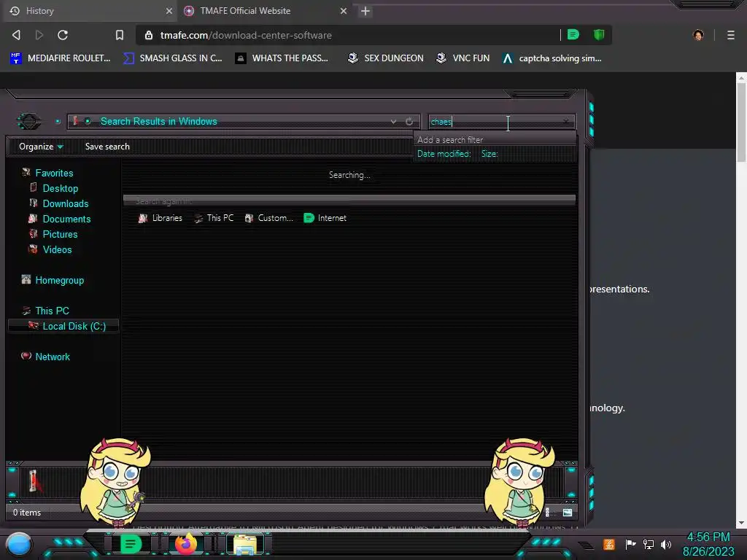Open VNC FUN bookmark

(463, 58)
